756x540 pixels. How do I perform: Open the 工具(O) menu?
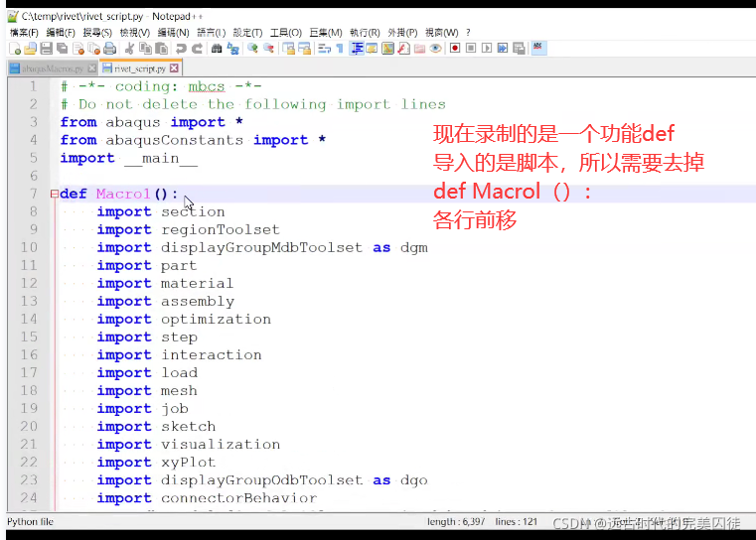click(285, 33)
